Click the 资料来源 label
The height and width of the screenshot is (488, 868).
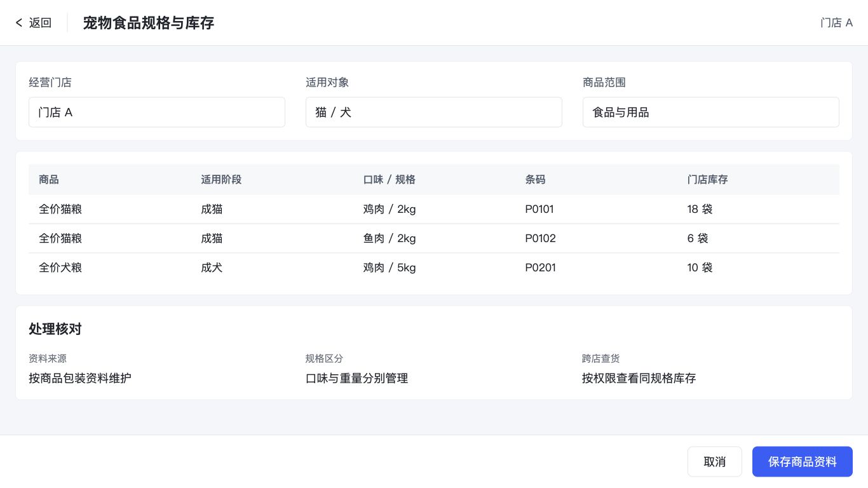pos(48,358)
